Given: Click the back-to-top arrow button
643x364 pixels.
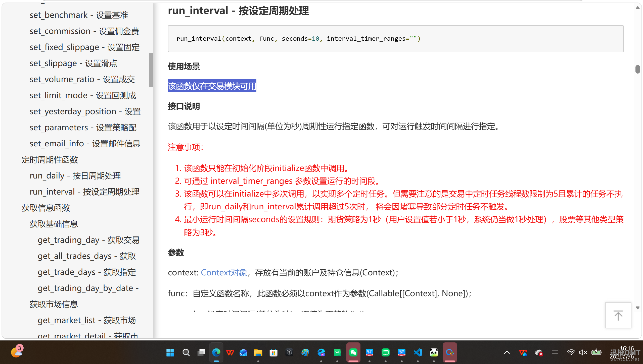Looking at the screenshot, I should tap(618, 315).
